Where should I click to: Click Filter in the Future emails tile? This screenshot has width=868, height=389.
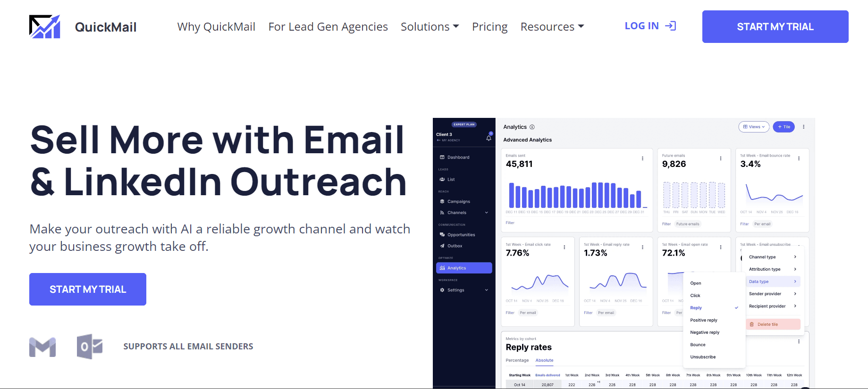tap(666, 224)
